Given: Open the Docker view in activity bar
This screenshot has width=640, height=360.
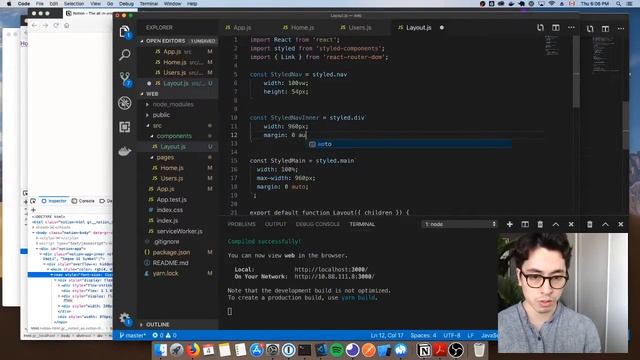Looking at the screenshot, I should tap(125, 151).
